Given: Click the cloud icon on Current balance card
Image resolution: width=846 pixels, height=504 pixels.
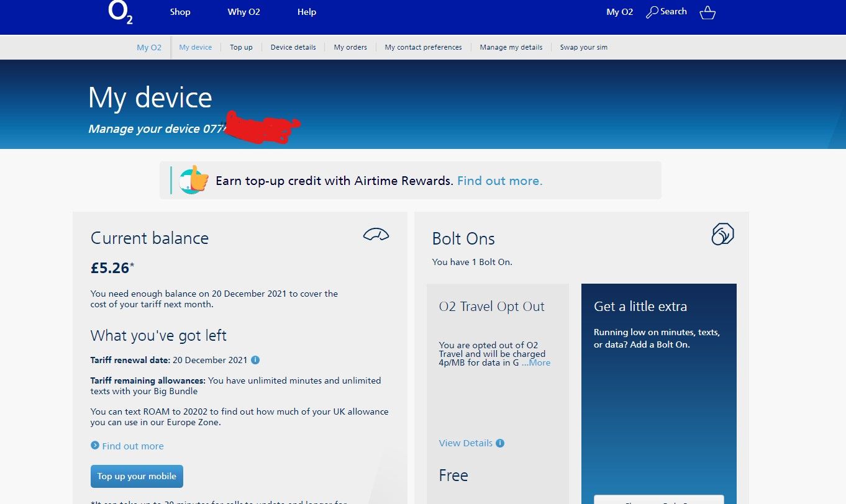Looking at the screenshot, I should [376, 235].
